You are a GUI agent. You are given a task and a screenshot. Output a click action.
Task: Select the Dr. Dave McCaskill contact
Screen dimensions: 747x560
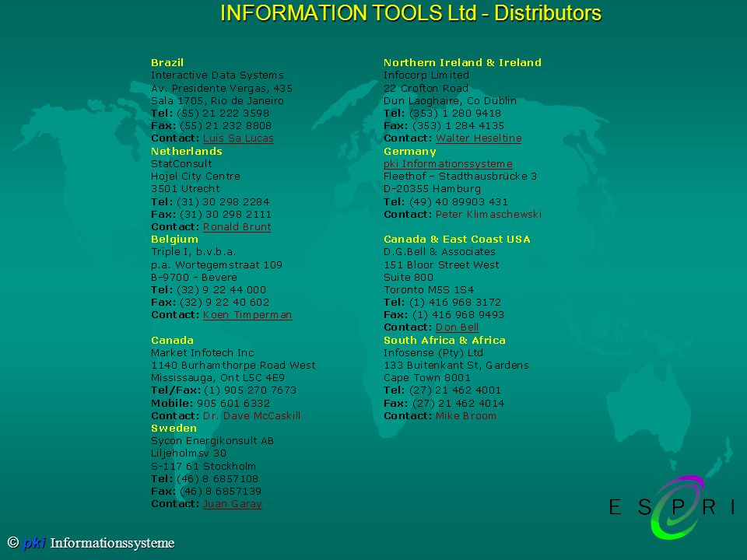251,415
